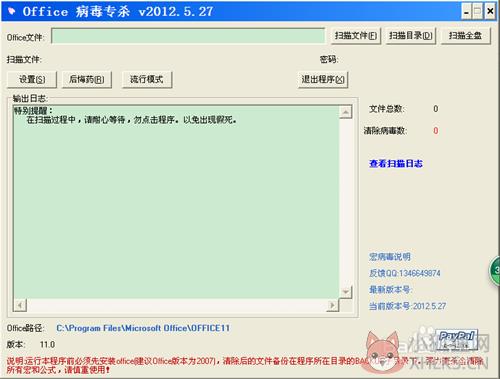Viewport: 500px width, 379px height.
Task: Click the 当前版本号:2012.5.27 link
Action: tap(407, 306)
